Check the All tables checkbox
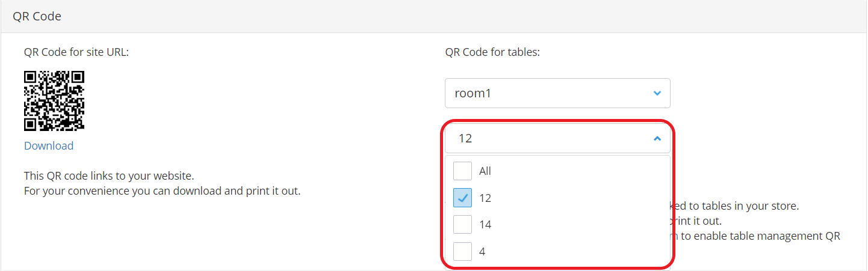Viewport: 868px width, 271px height. click(x=462, y=171)
